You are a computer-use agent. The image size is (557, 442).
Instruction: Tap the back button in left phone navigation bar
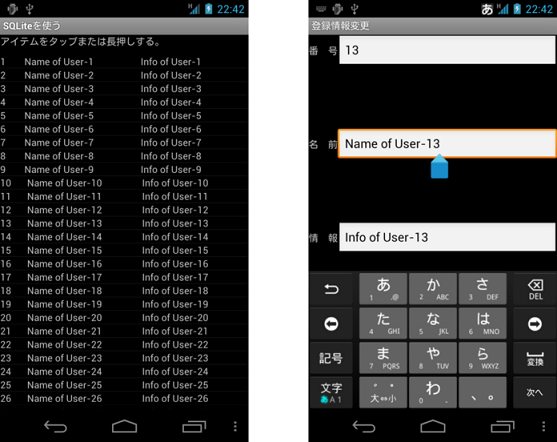(55, 426)
